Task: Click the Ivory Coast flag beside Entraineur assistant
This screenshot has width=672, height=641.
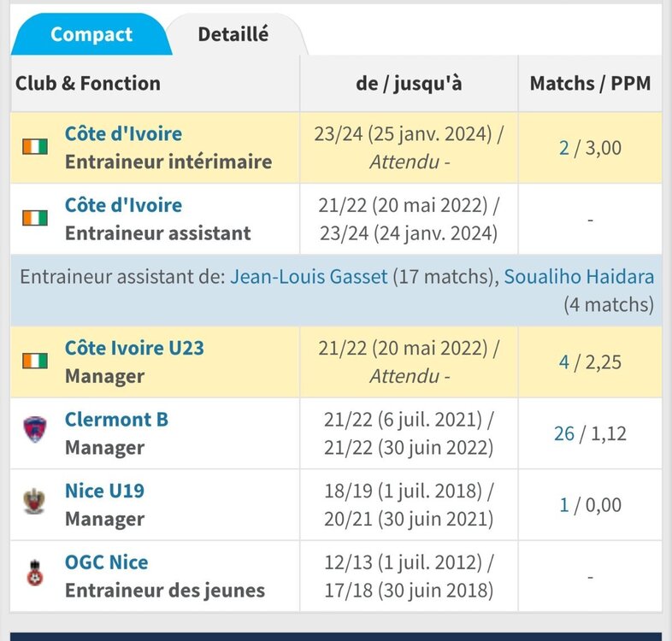Action: click(35, 219)
